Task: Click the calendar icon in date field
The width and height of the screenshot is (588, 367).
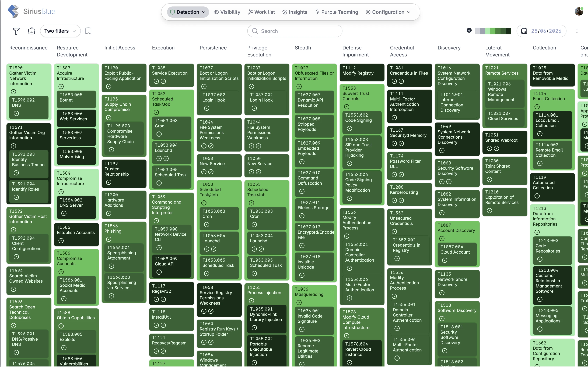Action: click(x=524, y=31)
